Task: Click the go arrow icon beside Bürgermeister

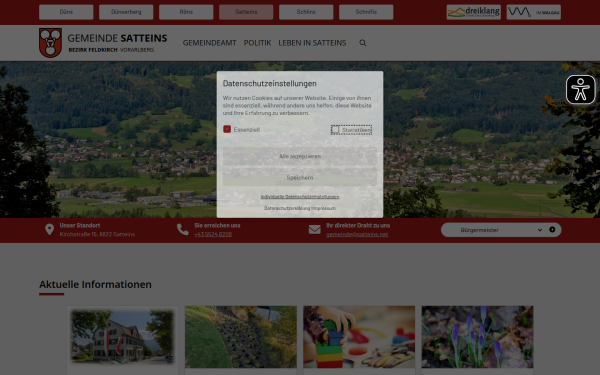Action: (x=552, y=230)
